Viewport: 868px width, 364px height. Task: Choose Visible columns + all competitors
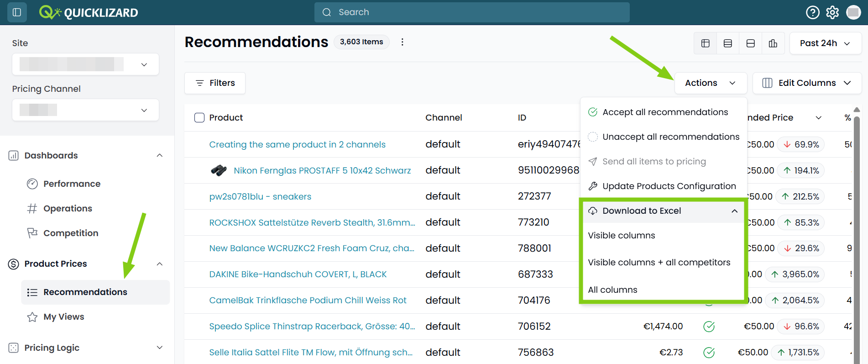[659, 263]
